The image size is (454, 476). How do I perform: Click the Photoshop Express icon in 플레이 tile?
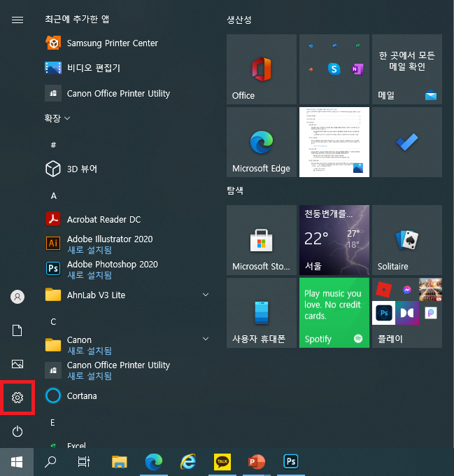(383, 313)
